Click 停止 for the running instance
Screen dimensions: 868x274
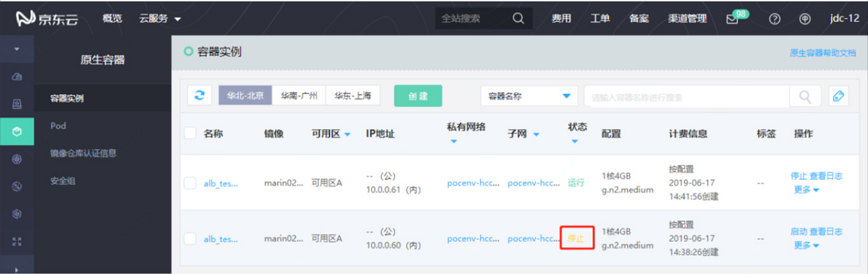tap(798, 176)
